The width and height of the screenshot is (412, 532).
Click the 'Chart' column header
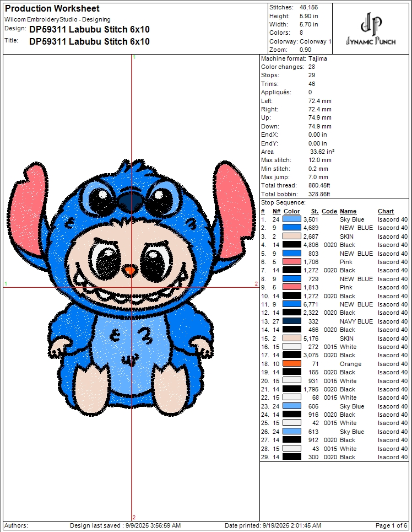386,211
